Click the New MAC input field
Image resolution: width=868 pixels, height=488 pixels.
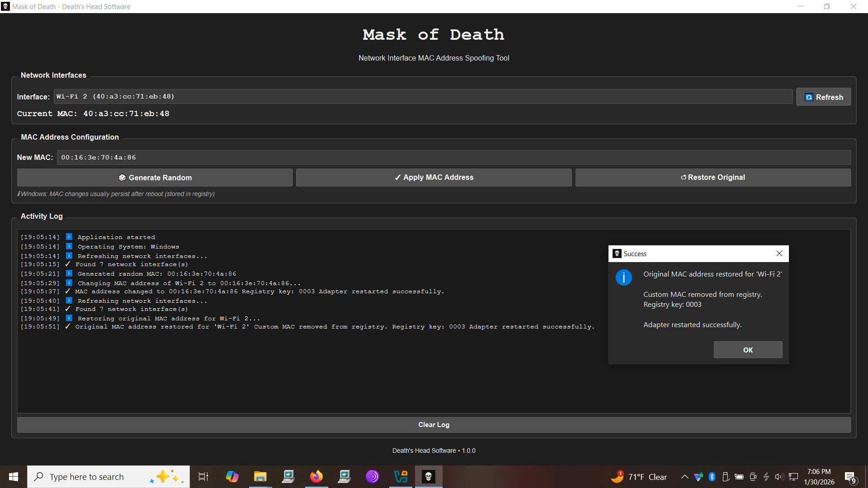coord(453,158)
